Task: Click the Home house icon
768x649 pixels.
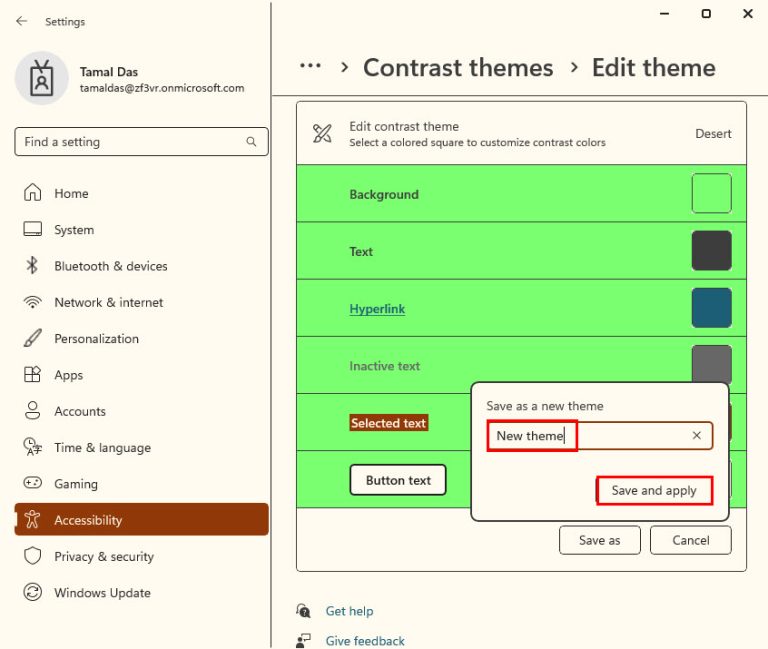Action: point(32,192)
